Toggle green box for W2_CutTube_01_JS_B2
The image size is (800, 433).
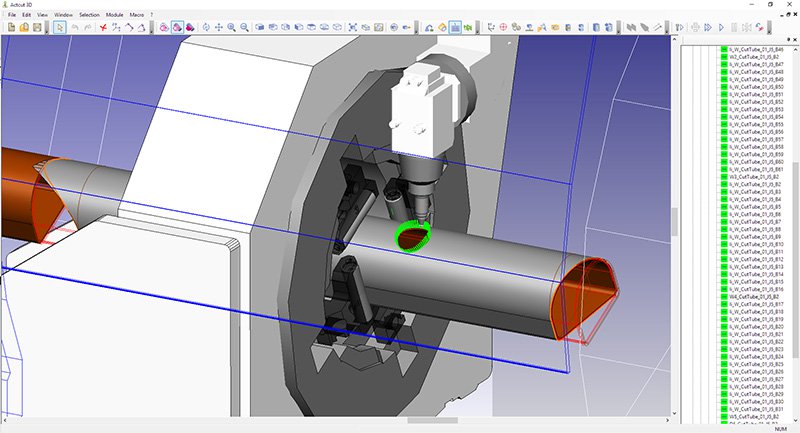pos(724,57)
